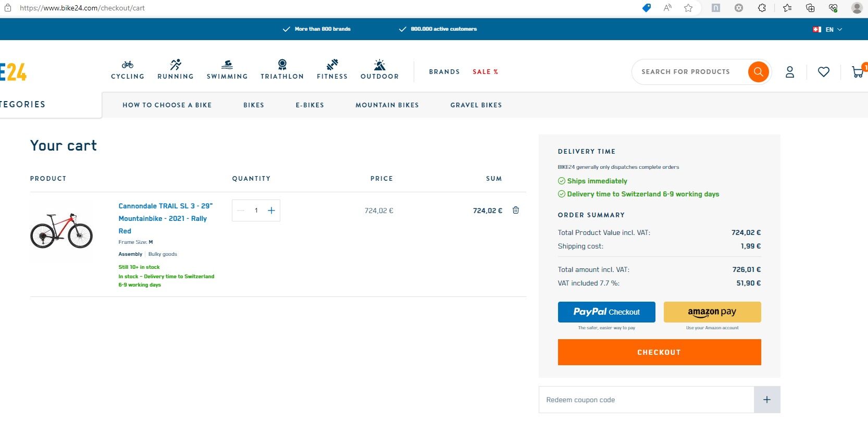Open the Swimming category icon
The image size is (868, 422).
click(x=227, y=65)
